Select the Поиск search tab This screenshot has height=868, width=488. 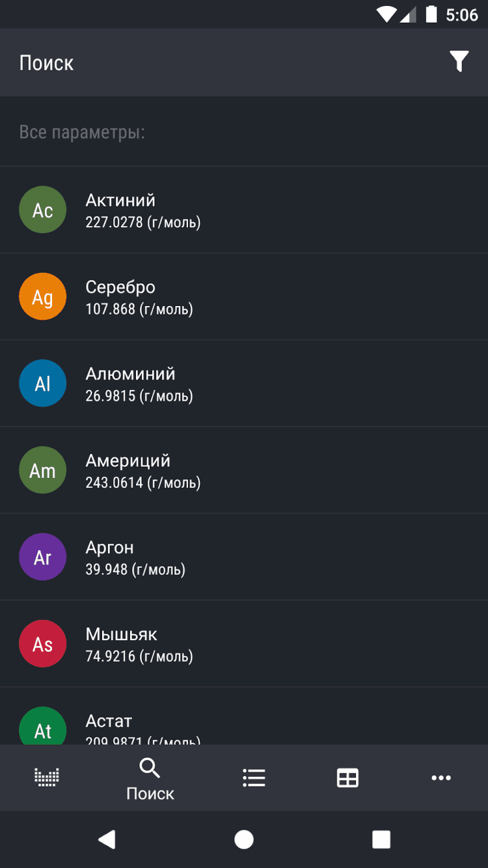coord(150,778)
